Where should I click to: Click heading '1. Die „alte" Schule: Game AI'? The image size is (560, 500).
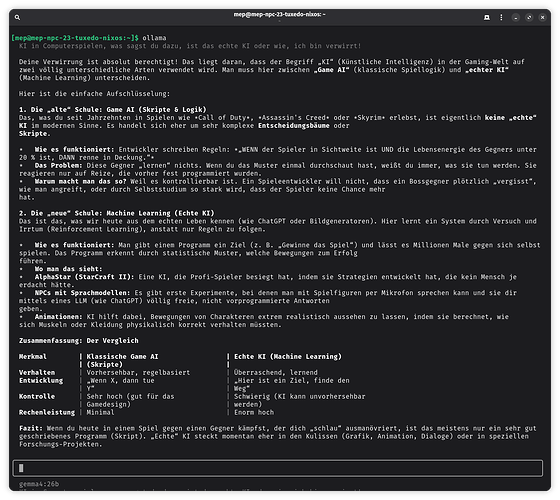(113, 109)
